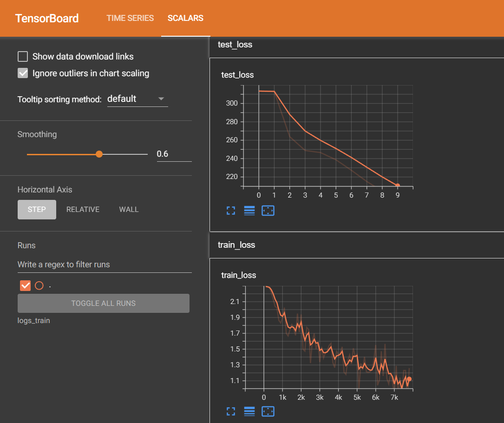Open the SCALARS tab

(x=185, y=18)
